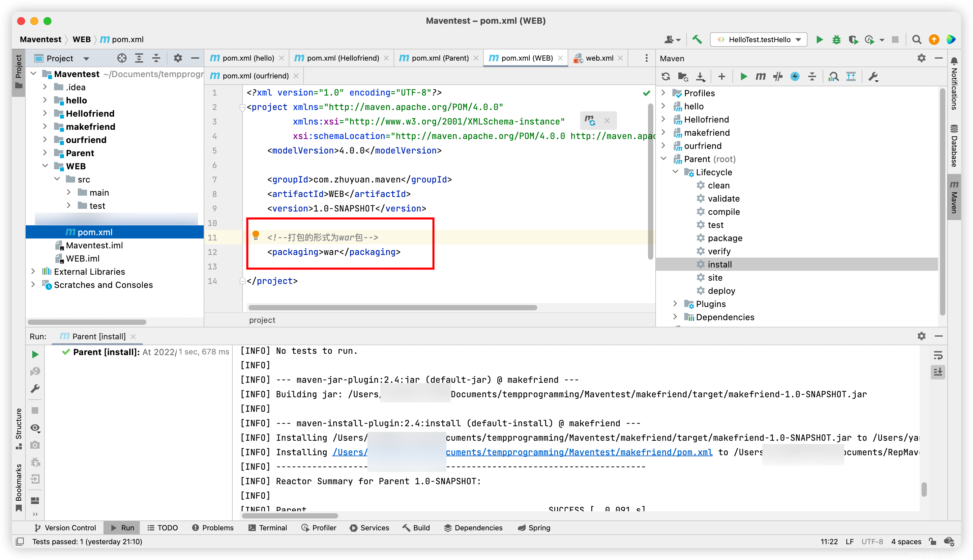Open the Terminal tool tab
The image size is (973, 560).
point(267,528)
